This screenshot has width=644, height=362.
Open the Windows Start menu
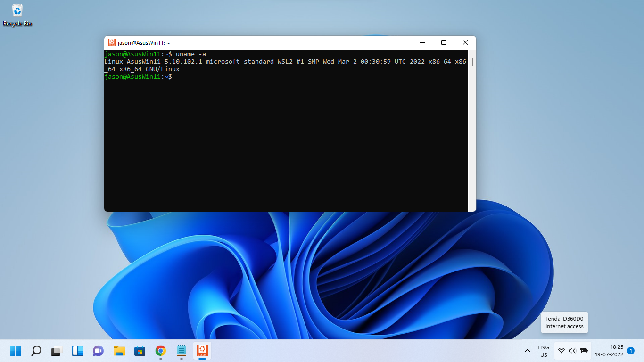pyautogui.click(x=15, y=351)
